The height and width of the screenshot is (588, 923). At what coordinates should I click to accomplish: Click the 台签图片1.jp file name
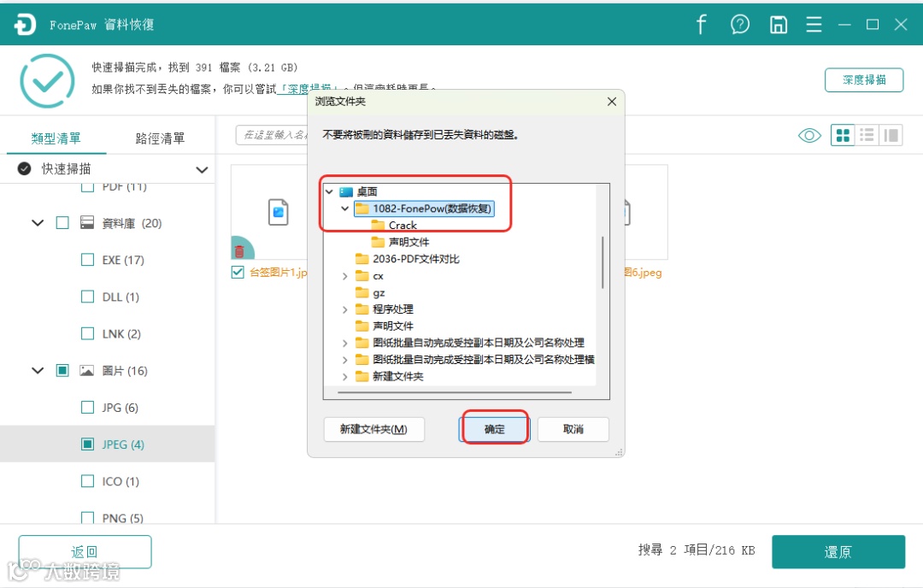[278, 273]
